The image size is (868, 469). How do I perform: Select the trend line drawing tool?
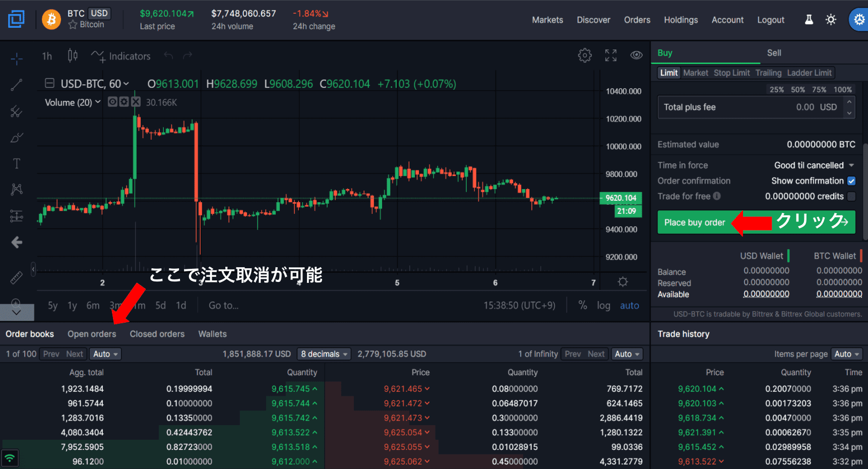(17, 85)
